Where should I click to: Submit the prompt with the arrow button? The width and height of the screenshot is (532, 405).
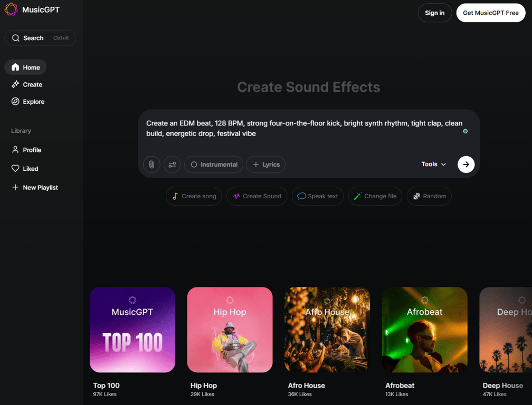(466, 165)
